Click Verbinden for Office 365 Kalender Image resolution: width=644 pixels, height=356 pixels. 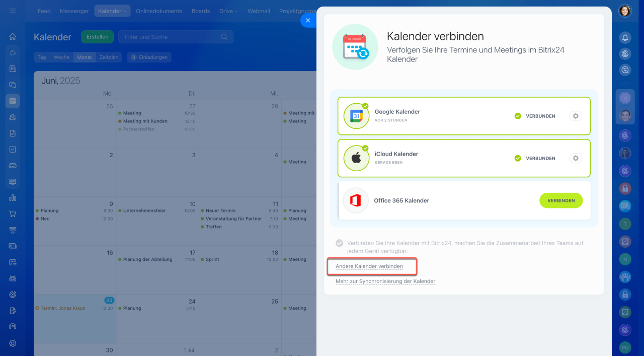point(561,200)
